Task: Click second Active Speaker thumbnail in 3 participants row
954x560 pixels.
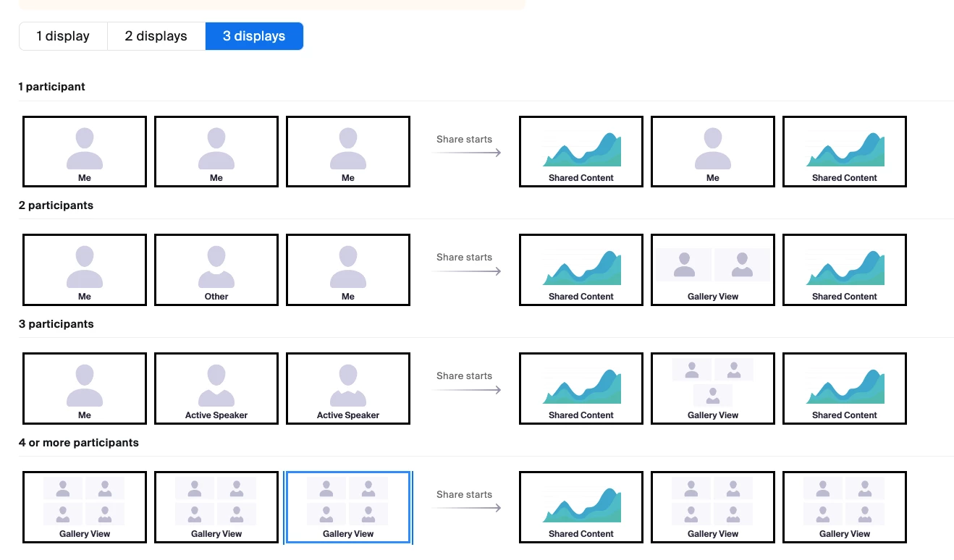Action: coord(348,389)
